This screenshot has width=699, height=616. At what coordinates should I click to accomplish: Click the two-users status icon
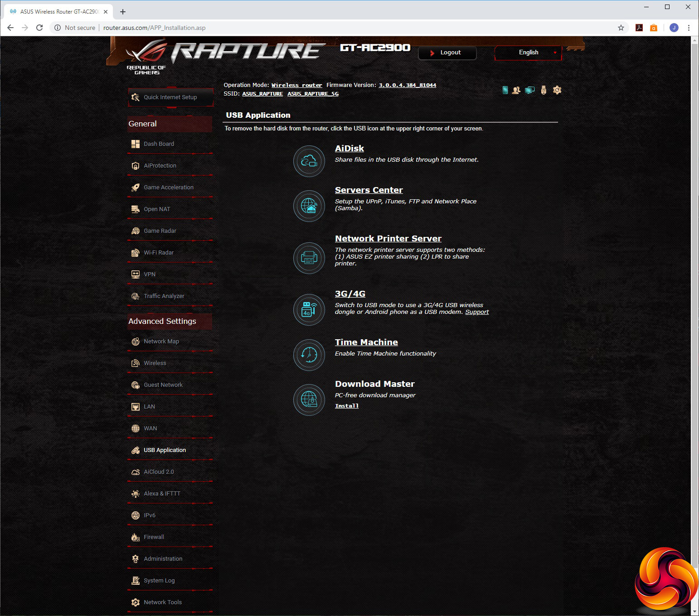516,90
